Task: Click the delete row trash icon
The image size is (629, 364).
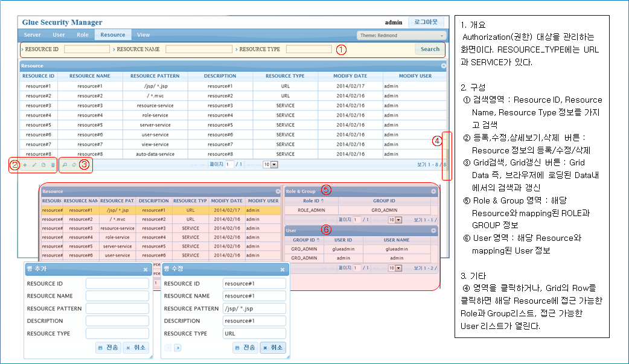Action: point(53,165)
